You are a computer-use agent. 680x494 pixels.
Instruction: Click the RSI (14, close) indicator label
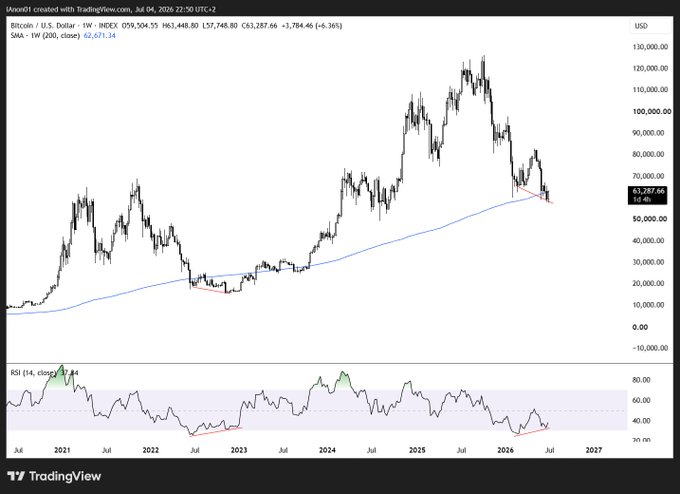33,373
